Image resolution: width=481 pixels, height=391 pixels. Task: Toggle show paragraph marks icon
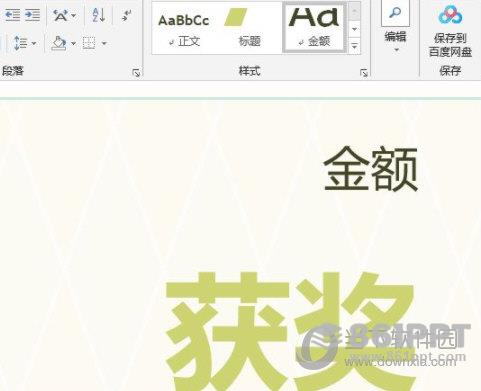tap(126, 15)
